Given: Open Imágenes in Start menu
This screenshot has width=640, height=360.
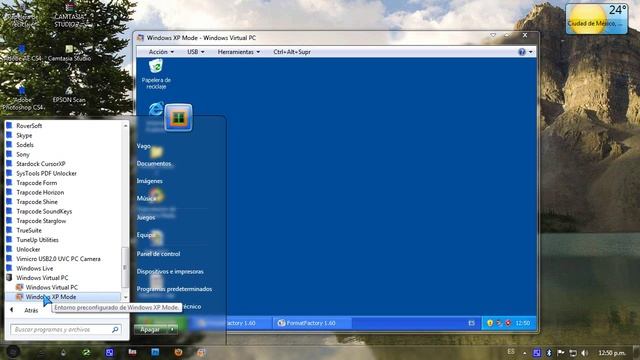Looking at the screenshot, I should 149,181.
